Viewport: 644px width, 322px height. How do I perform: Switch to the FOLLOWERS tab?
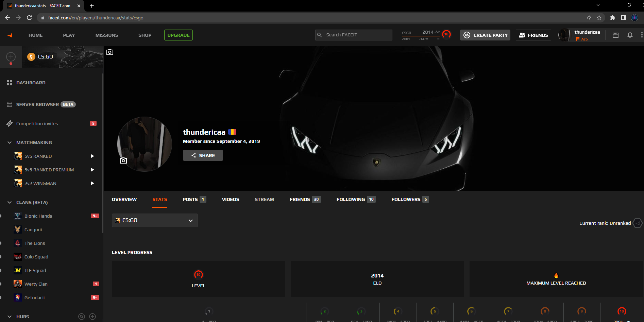(x=410, y=199)
